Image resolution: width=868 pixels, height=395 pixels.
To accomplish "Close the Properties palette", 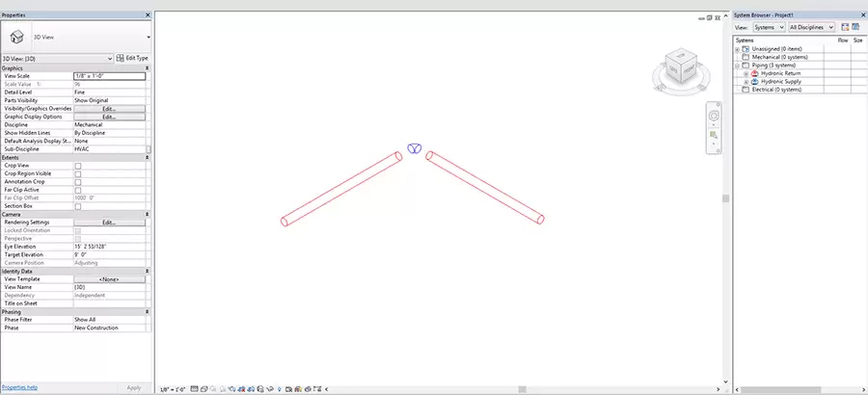I will pyautogui.click(x=148, y=15).
